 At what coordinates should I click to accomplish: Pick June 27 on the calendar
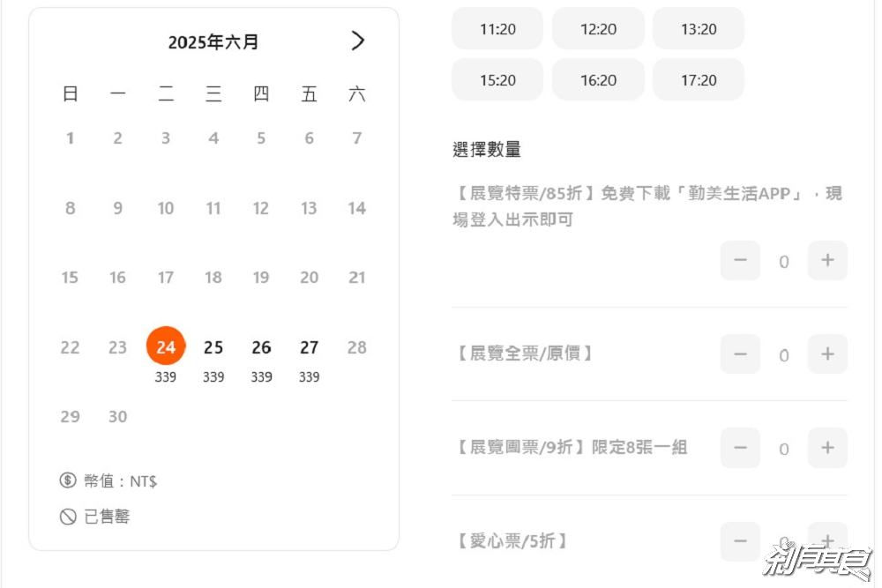(309, 348)
